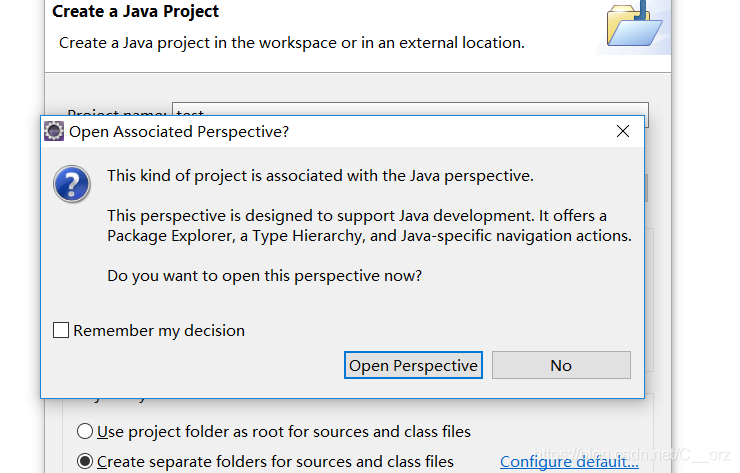This screenshot has width=740, height=473.
Task: Open the Configure default link
Action: tap(569, 462)
